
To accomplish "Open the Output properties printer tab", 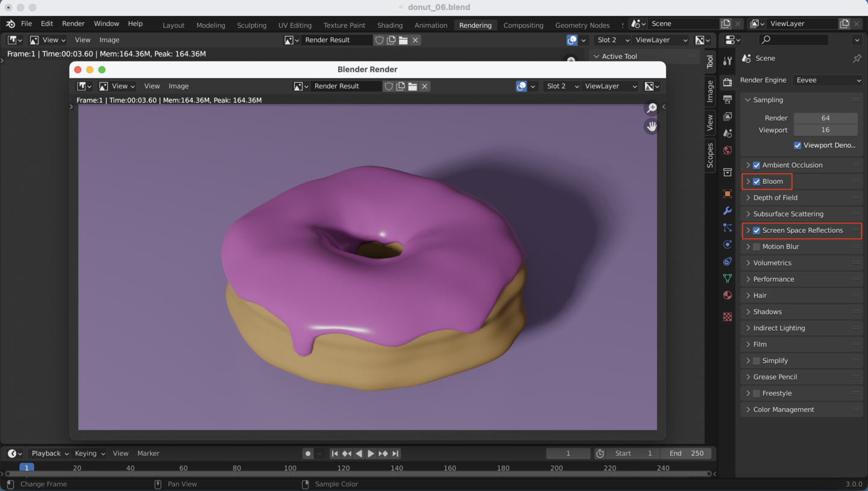I will click(728, 99).
